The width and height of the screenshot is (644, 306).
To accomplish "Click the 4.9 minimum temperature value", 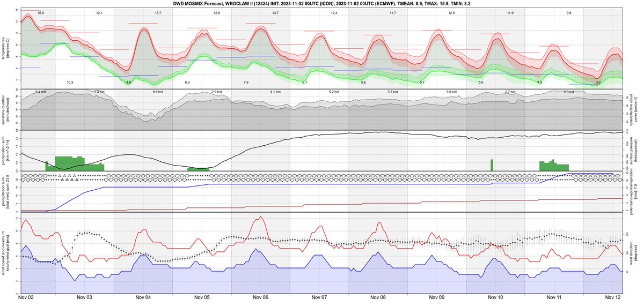I will 539,82.
